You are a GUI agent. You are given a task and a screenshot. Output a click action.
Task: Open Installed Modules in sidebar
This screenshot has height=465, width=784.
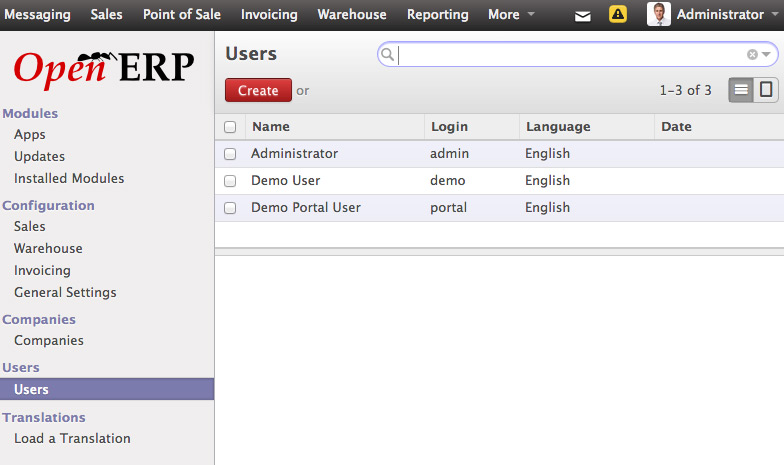point(69,179)
